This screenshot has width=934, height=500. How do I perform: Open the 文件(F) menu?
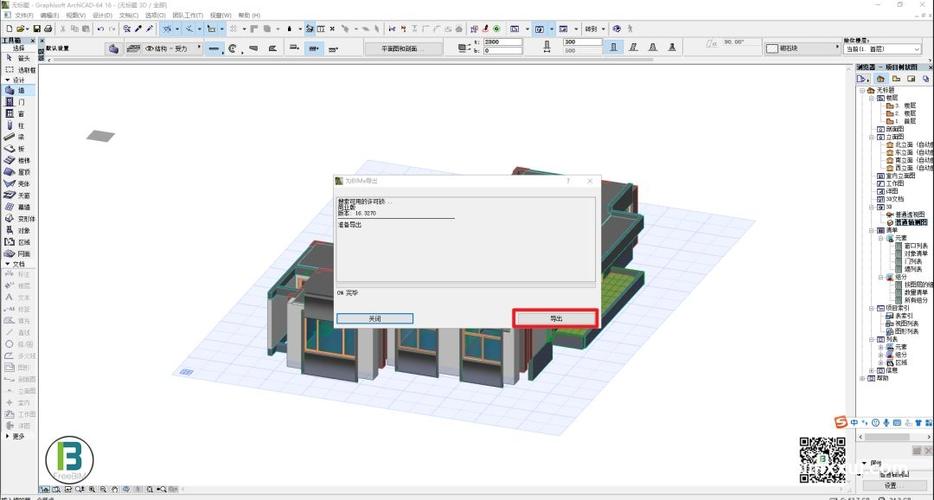pyautogui.click(x=24, y=16)
